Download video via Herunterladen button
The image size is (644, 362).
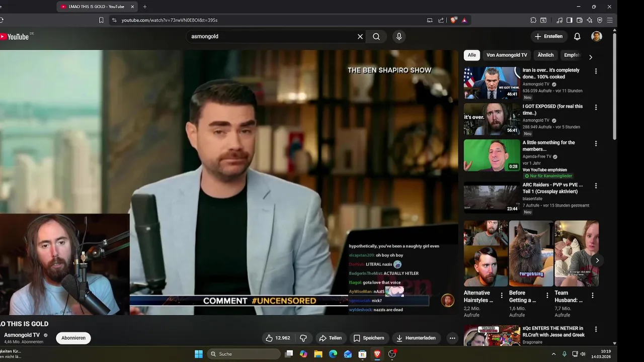coord(416,338)
